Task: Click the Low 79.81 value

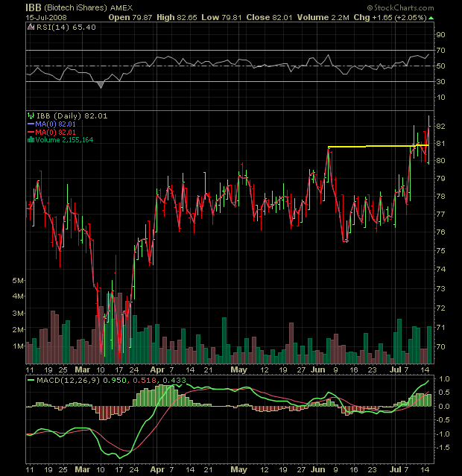Action: 221,17
